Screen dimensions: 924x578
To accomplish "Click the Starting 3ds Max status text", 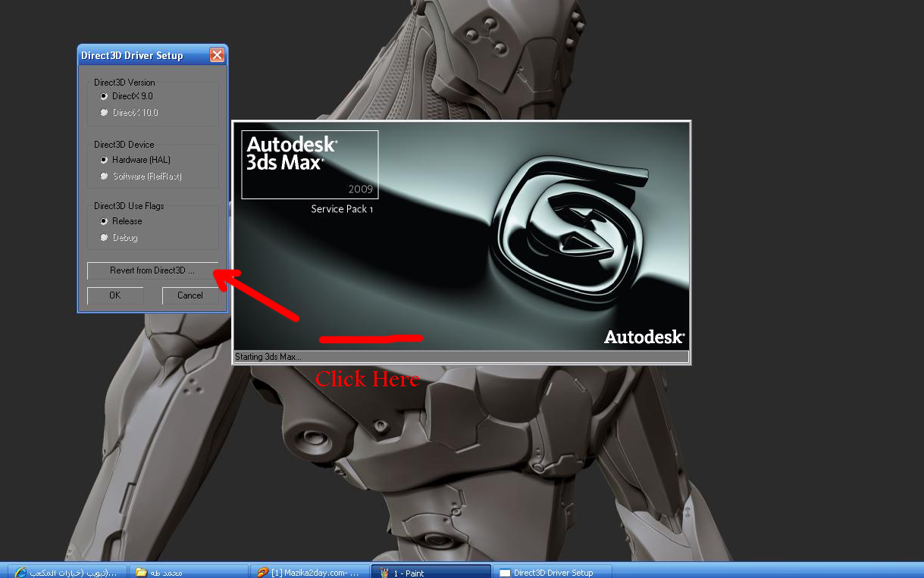I will (x=268, y=357).
